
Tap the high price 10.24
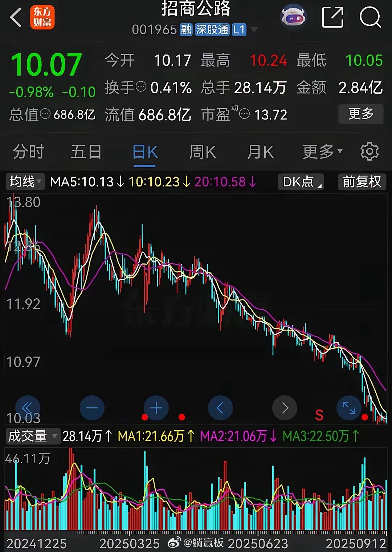268,60
